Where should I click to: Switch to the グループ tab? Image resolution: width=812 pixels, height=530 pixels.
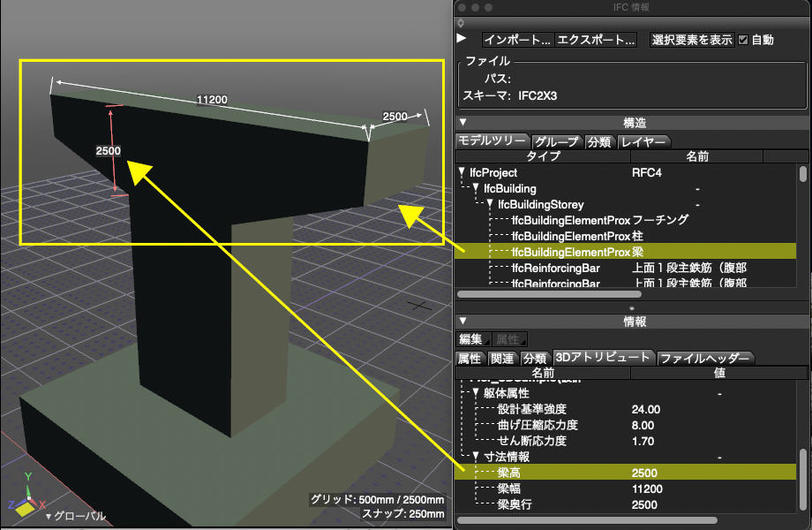(x=557, y=141)
